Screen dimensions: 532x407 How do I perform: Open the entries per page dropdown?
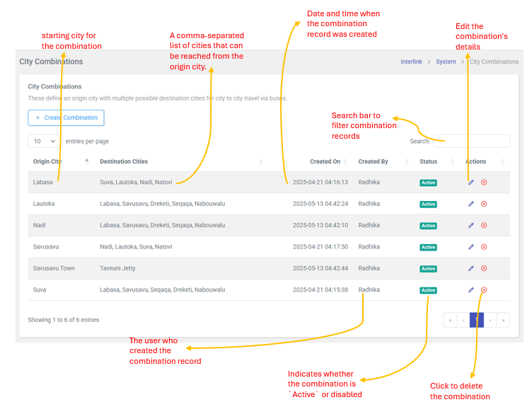[x=43, y=141]
